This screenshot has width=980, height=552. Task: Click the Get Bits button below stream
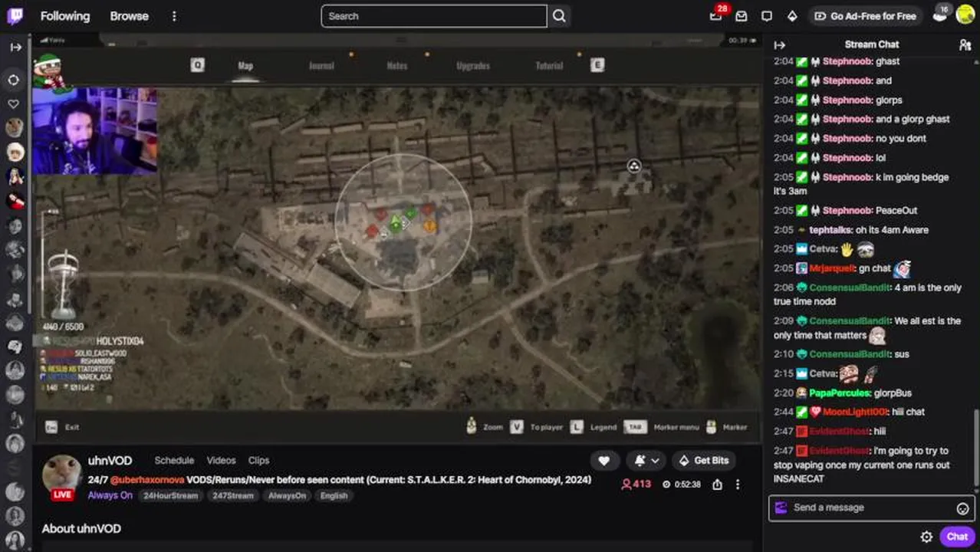coord(704,461)
